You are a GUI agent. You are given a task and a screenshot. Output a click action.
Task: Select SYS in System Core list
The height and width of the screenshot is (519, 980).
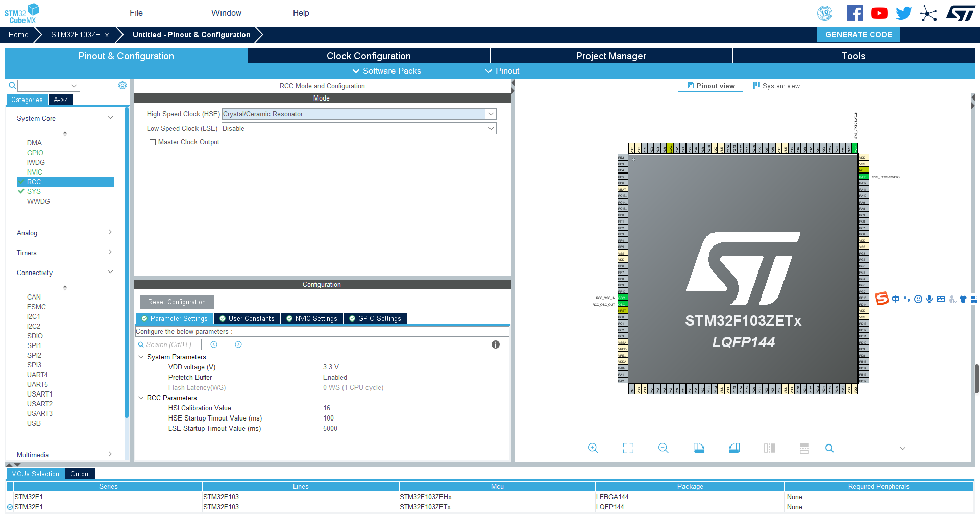tap(34, 191)
